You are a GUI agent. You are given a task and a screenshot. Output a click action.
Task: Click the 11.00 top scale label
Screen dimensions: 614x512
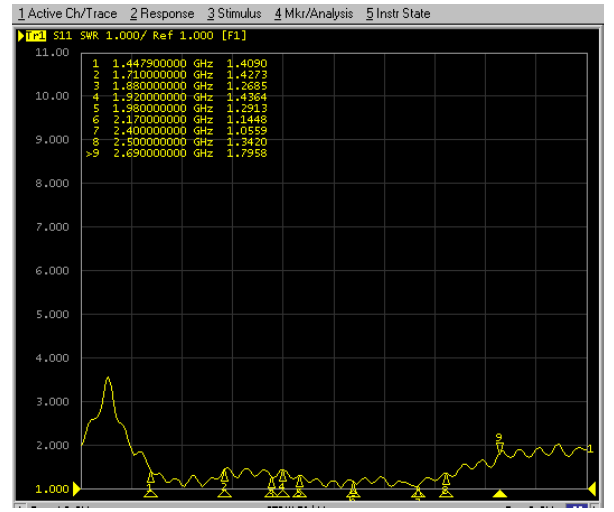click(x=52, y=52)
